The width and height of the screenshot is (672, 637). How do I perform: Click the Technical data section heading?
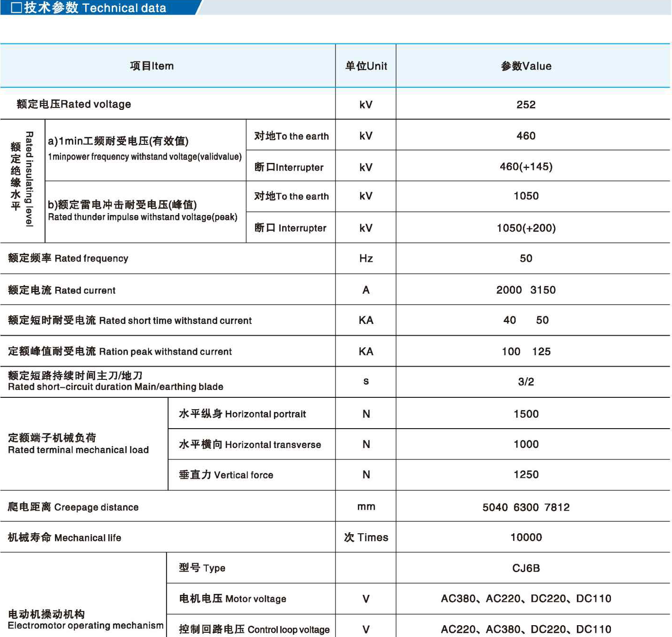point(88,8)
